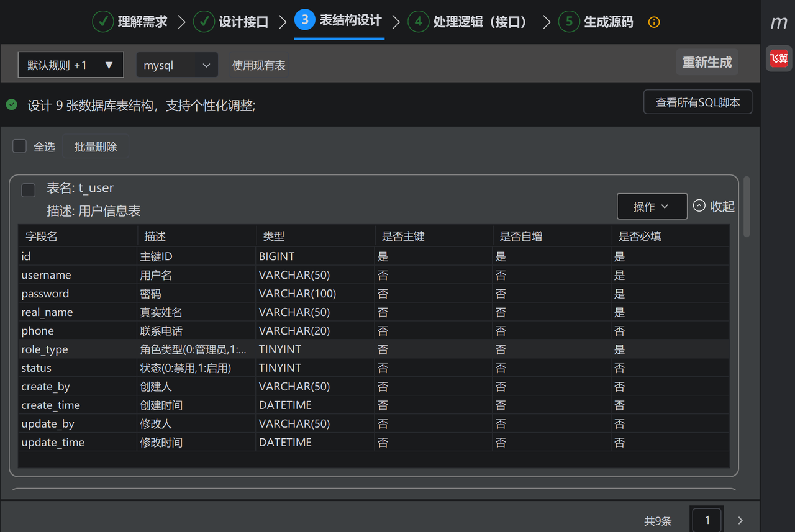Switch to 理解需求 step
Screen dimensions: 795x532
pos(143,22)
